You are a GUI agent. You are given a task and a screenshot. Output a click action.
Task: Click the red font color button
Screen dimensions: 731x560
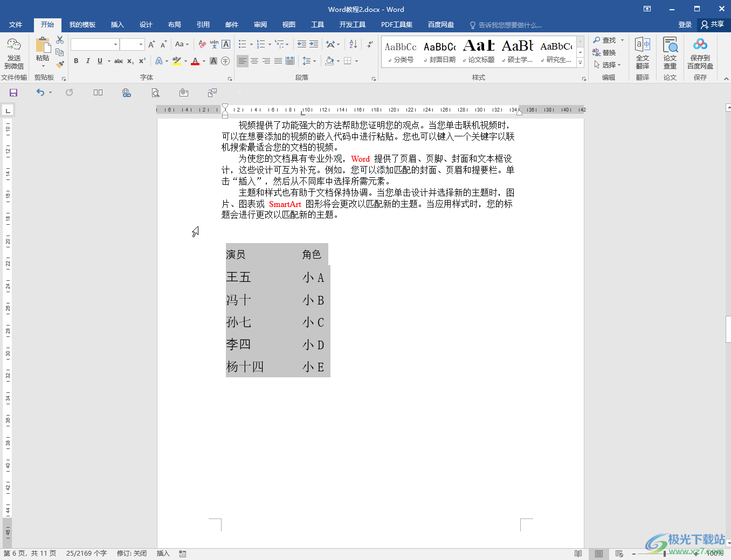[x=195, y=61]
